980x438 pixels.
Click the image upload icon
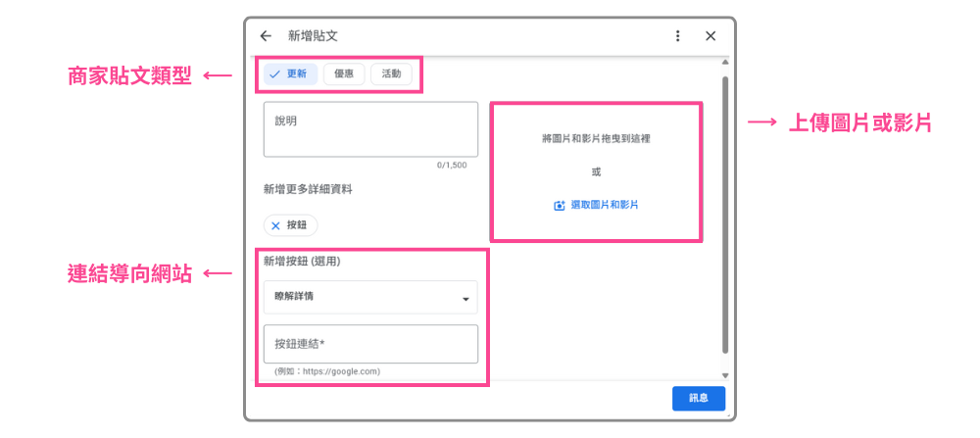(x=560, y=206)
